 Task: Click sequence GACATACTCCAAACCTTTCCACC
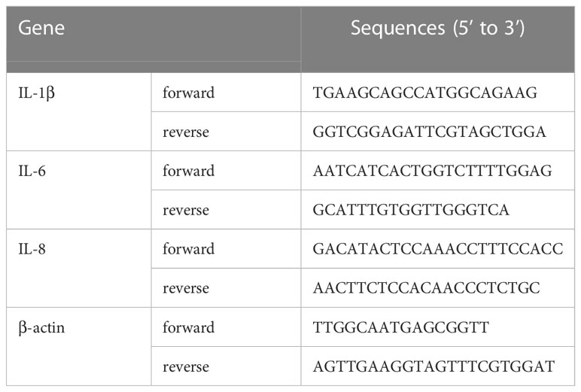[x=438, y=249]
